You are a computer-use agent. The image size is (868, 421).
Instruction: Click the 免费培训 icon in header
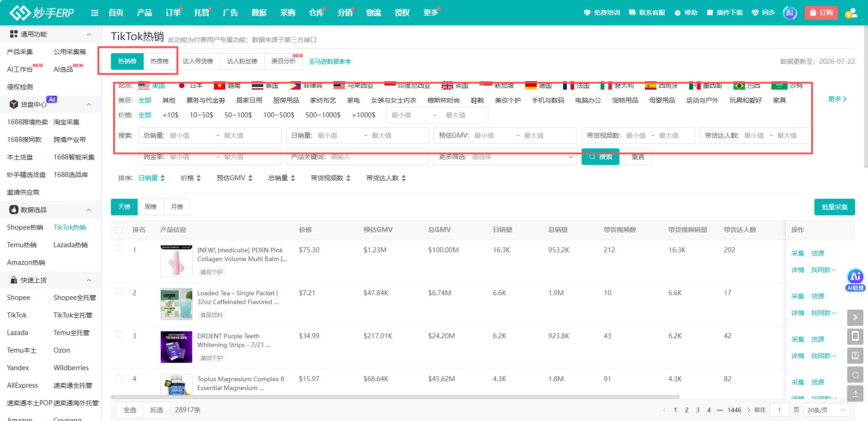tap(587, 13)
